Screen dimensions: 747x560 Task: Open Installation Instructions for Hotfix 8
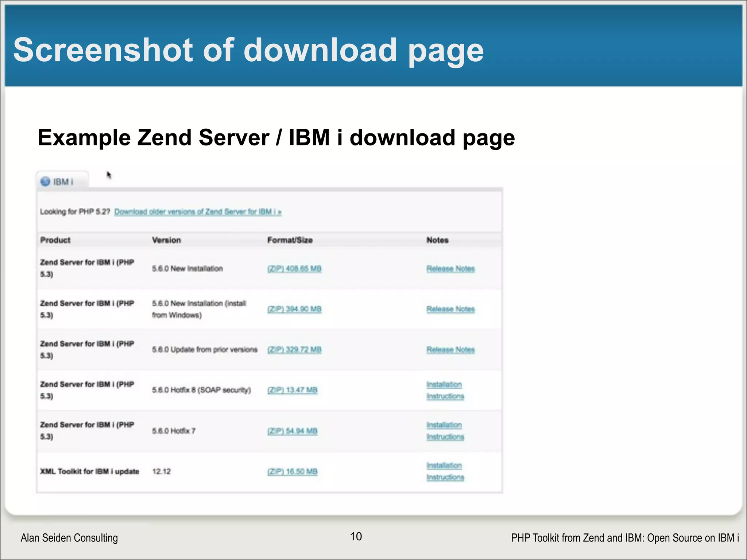[445, 390]
